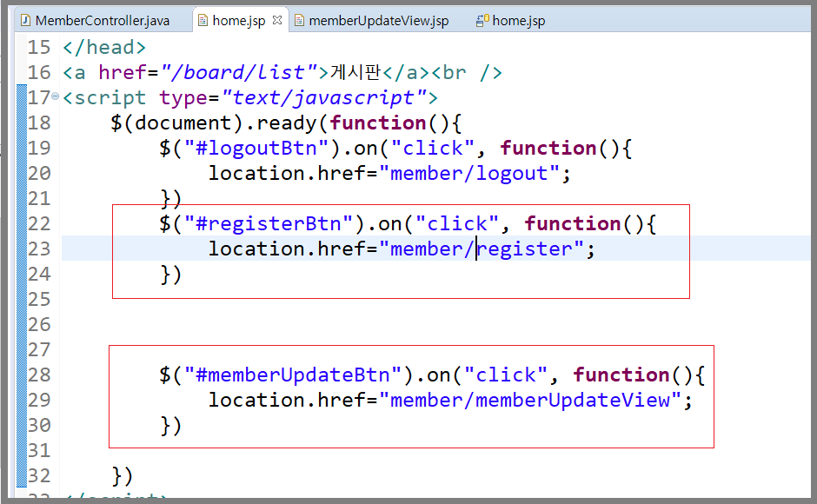Close the active home.jsp tab

(x=277, y=20)
